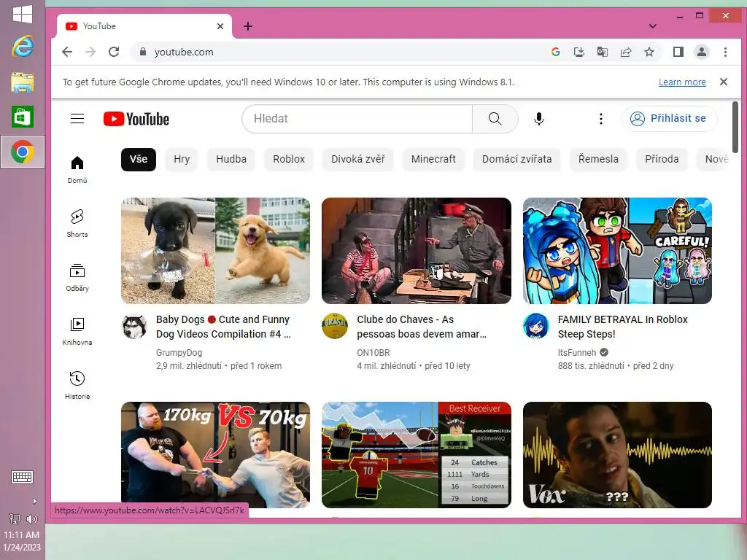The height and width of the screenshot is (560, 747).
Task: Install the app via the download icon
Action: coord(578,52)
